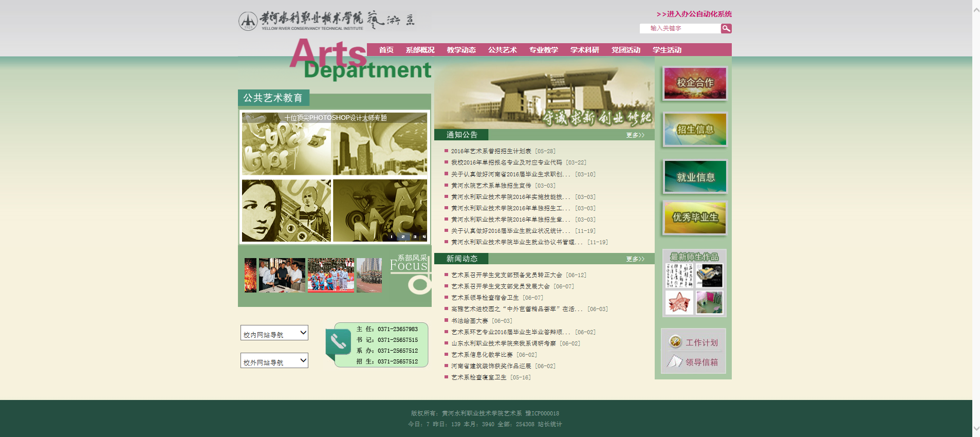Viewport: 980px width, 437px height.
Task: Open news 书法绘画大赛
Action: (x=469, y=321)
